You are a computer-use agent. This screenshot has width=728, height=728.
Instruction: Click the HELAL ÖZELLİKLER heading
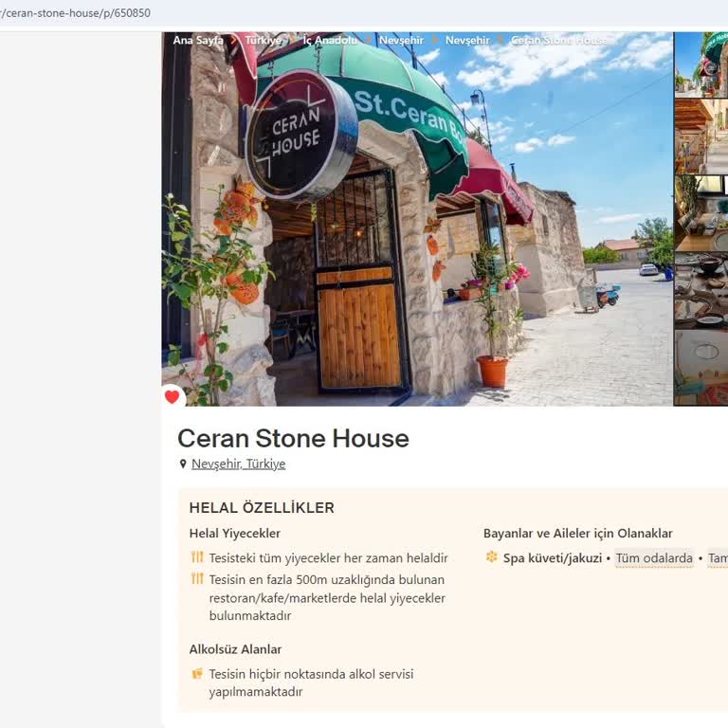click(262, 507)
